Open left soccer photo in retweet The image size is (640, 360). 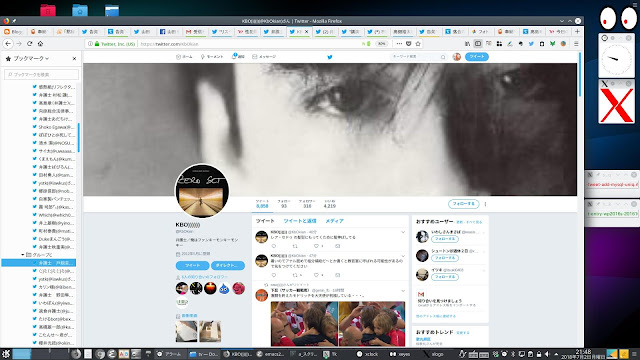(304, 324)
